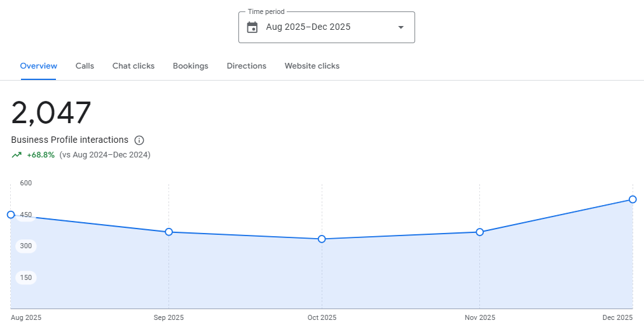Click the "vs Aug 2024–Dec 2024" comparison text

[105, 155]
